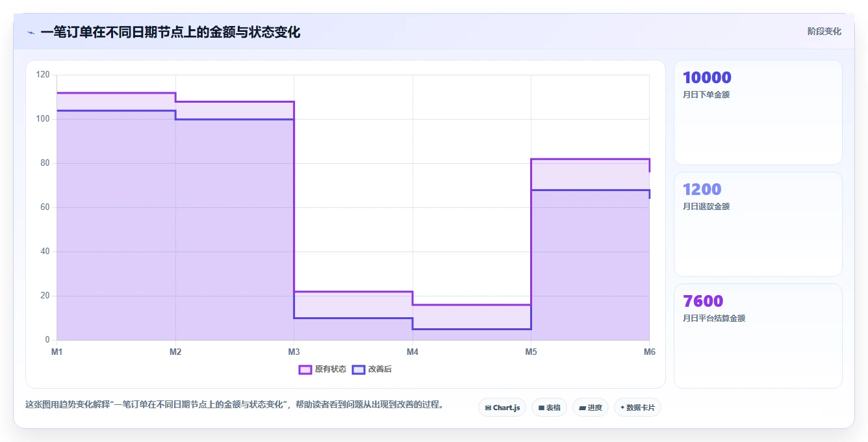
Task: Click the description text below the chart
Action: pyautogui.click(x=236, y=404)
